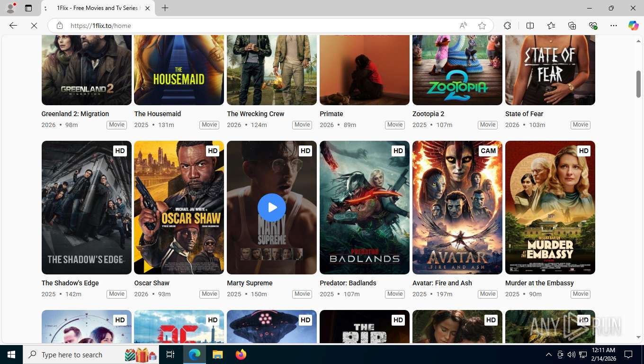Click the scrollbar down arrow
The width and height of the screenshot is (644, 364).
click(638, 337)
